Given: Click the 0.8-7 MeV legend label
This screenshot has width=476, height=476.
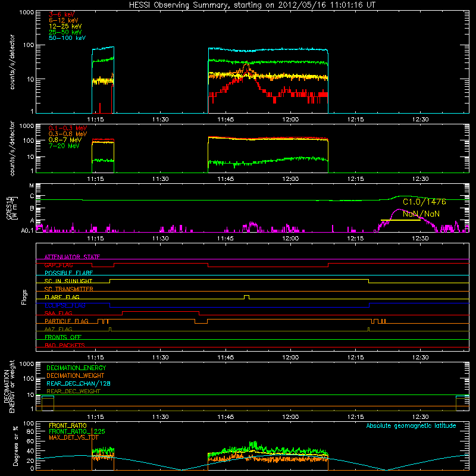Looking at the screenshot, I should (65, 140).
